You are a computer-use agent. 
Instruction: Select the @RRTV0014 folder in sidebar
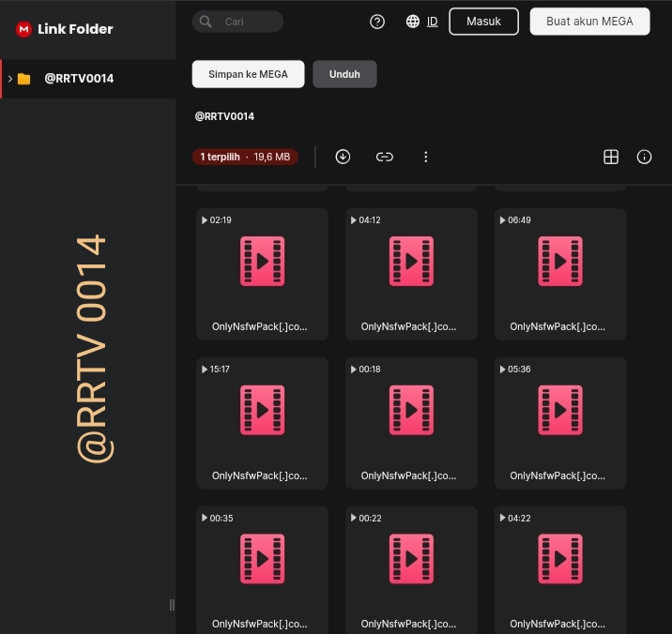88,79
